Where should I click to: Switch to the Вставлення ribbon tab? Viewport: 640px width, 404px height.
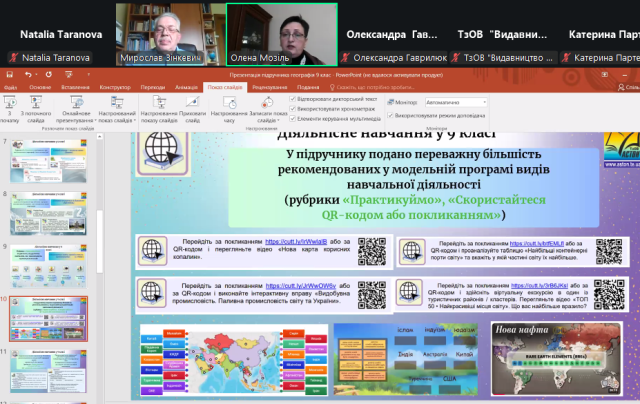coord(75,87)
